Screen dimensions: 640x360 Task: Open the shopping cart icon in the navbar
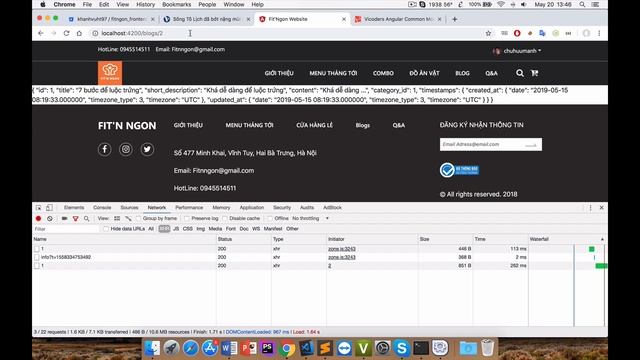pos(534,73)
